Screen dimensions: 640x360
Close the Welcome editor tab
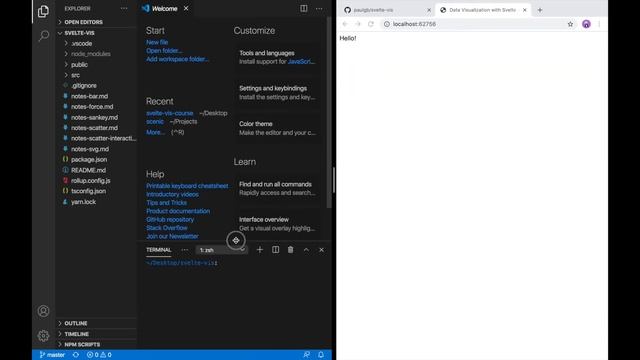click(x=186, y=9)
